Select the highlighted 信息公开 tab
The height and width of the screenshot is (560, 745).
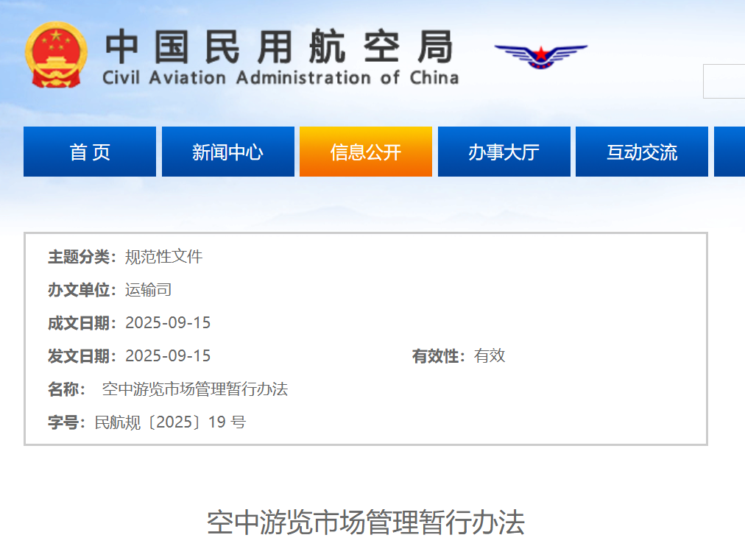point(365,152)
